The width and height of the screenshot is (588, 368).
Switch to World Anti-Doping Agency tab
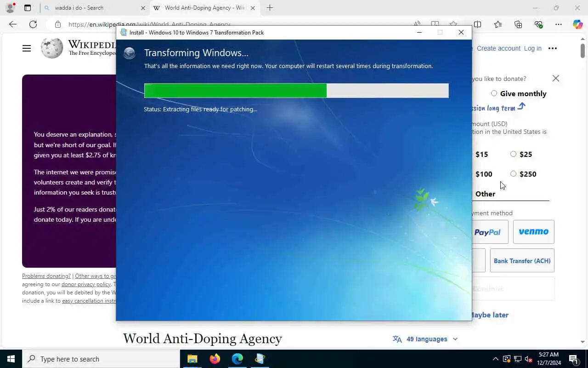click(204, 8)
